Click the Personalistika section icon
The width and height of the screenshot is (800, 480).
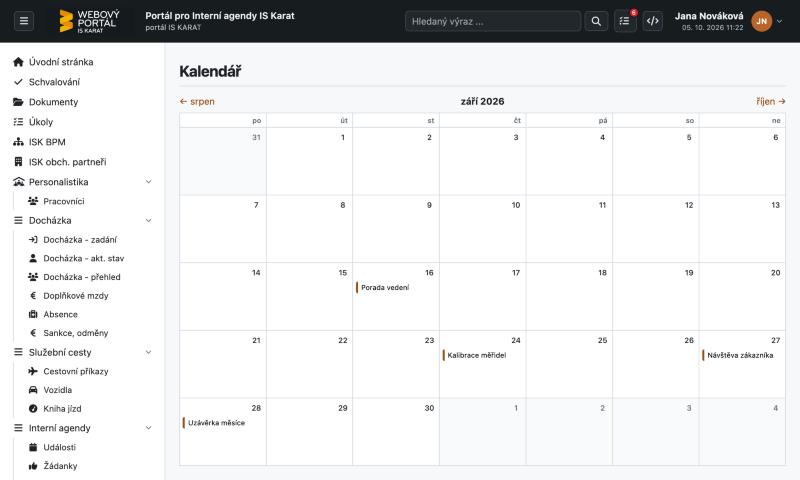click(18, 182)
